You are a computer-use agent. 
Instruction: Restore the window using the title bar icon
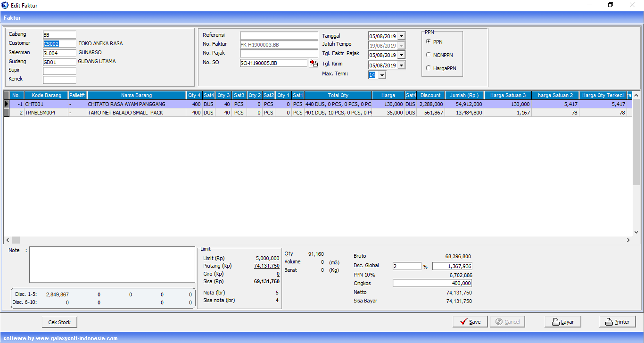610,5
